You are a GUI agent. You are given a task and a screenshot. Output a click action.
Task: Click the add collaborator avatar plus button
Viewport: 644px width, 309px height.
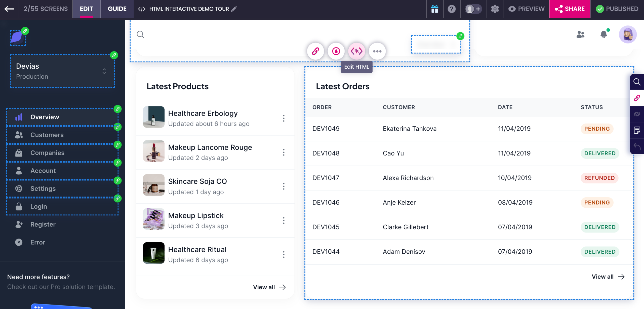tap(473, 9)
